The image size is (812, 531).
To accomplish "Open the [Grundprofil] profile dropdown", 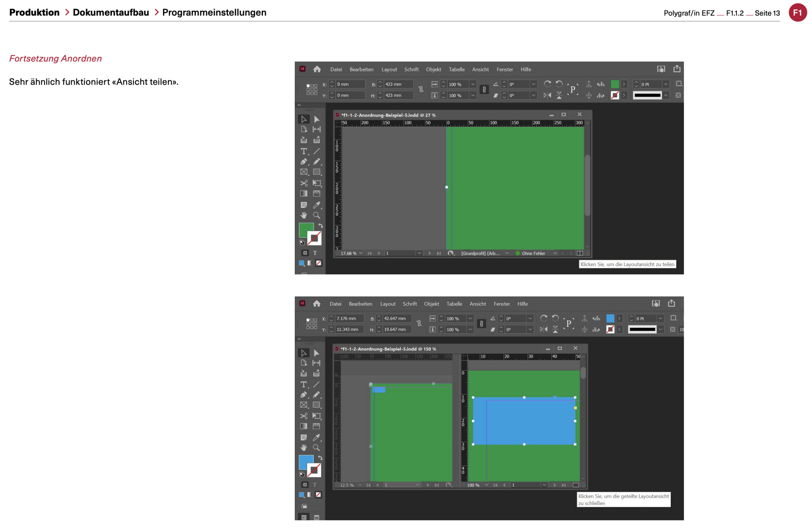I will coord(507,253).
